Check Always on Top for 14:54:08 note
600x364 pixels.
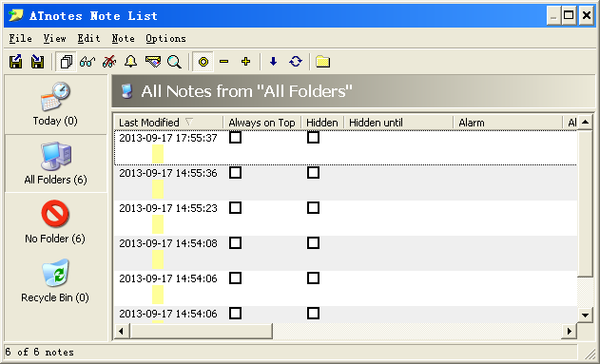[x=235, y=242]
